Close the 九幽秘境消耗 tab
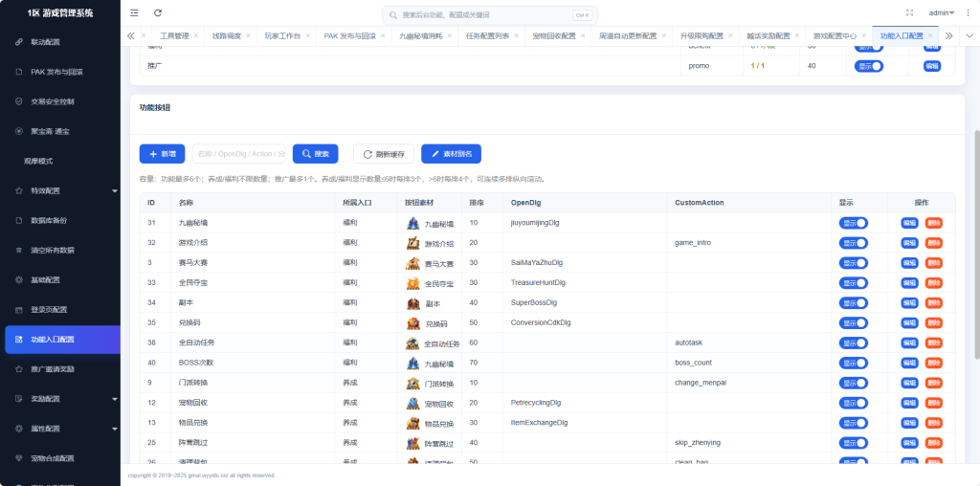The height and width of the screenshot is (486, 980). [450, 35]
